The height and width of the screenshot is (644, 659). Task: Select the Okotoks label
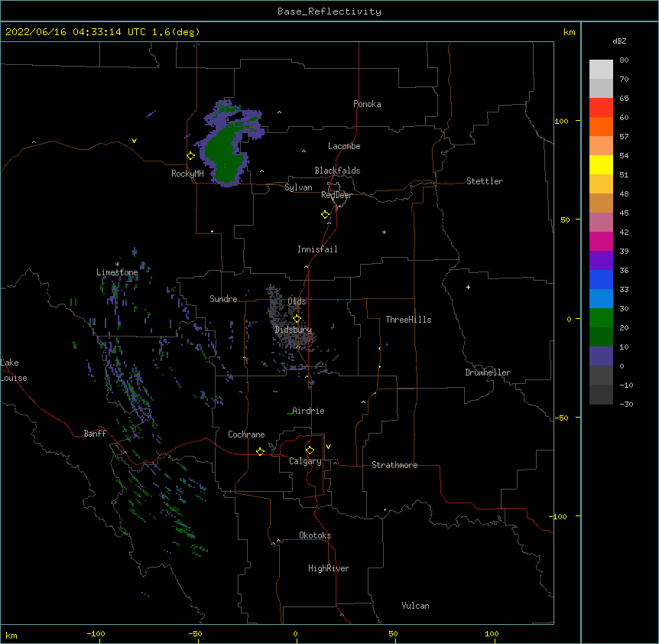coord(315,535)
